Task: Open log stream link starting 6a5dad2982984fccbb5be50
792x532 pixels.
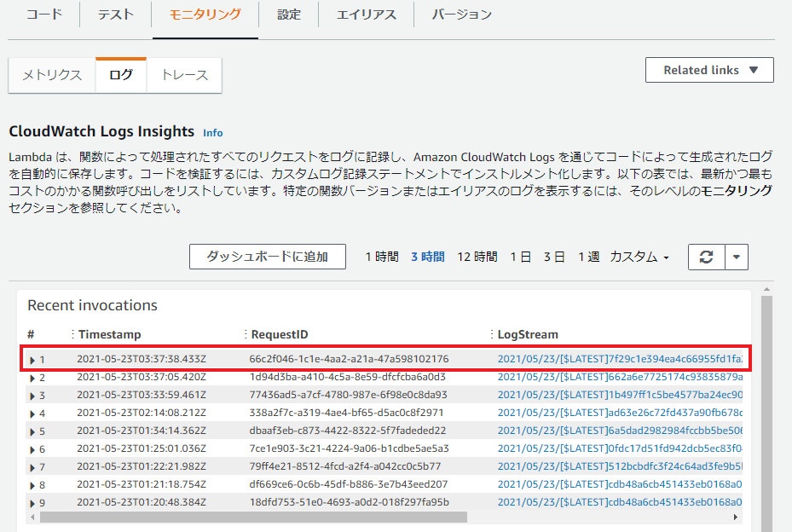Action: [620, 431]
